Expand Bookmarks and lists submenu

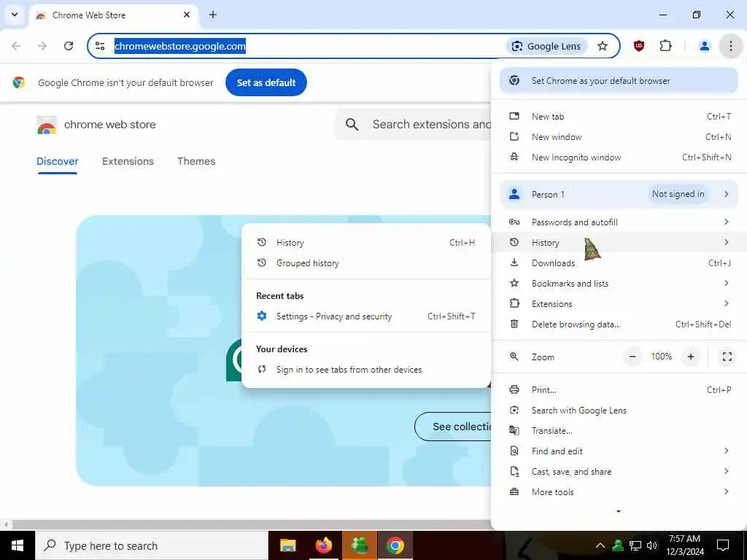(x=619, y=284)
